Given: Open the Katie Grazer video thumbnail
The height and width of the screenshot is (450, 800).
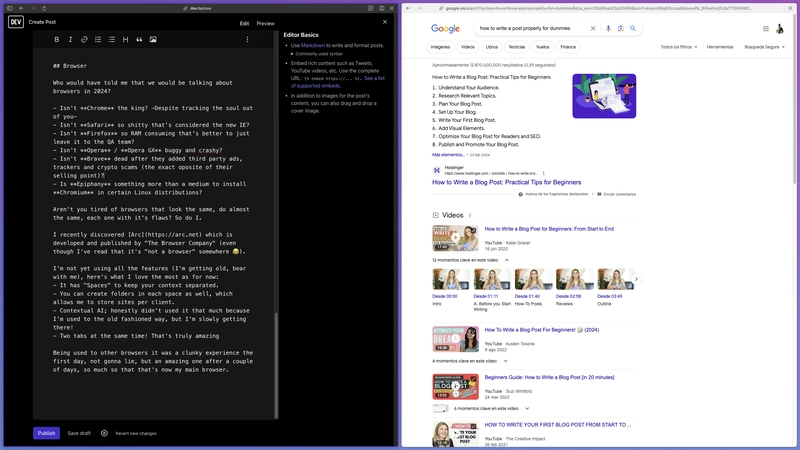Looking at the screenshot, I should point(455,238).
